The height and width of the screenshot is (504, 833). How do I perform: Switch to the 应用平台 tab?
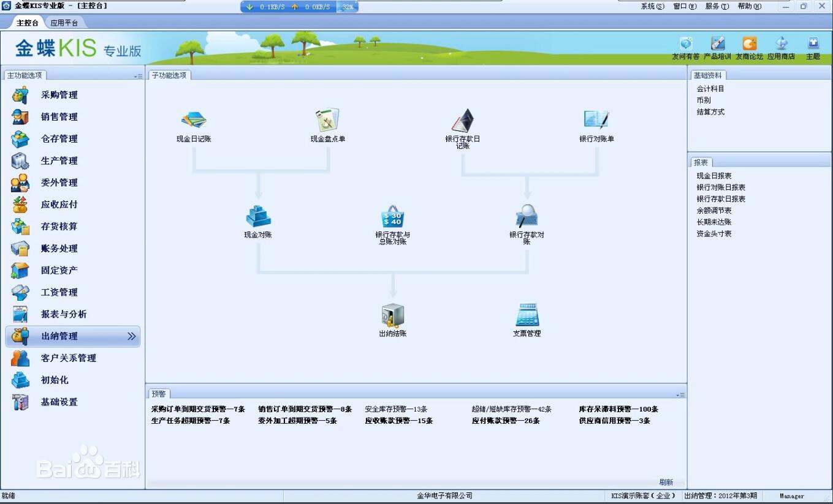(64, 23)
